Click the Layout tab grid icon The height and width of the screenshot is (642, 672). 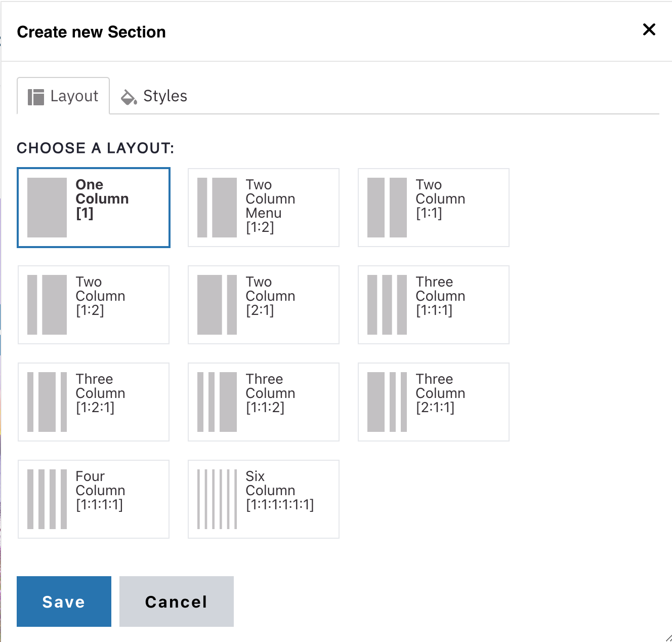[36, 97]
